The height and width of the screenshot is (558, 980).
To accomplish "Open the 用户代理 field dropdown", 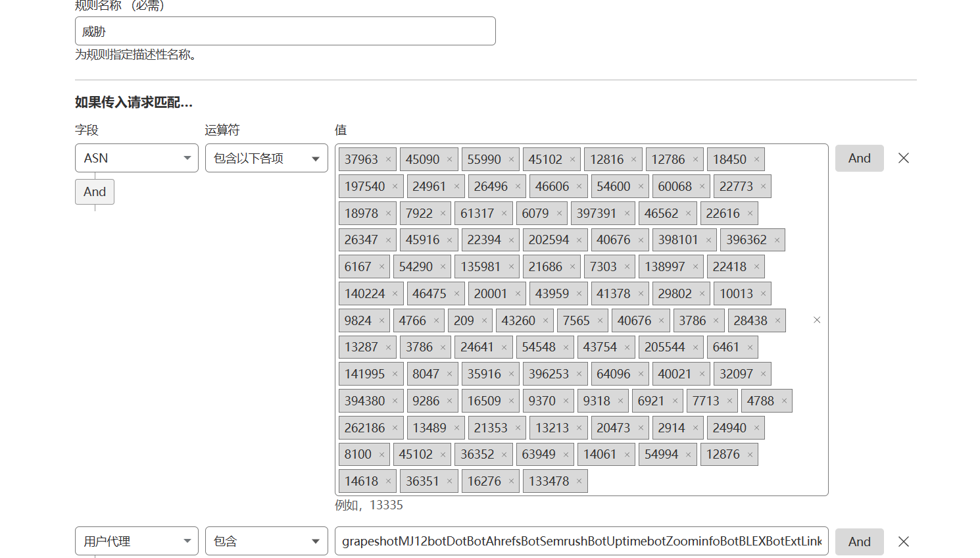I will click(x=137, y=542).
